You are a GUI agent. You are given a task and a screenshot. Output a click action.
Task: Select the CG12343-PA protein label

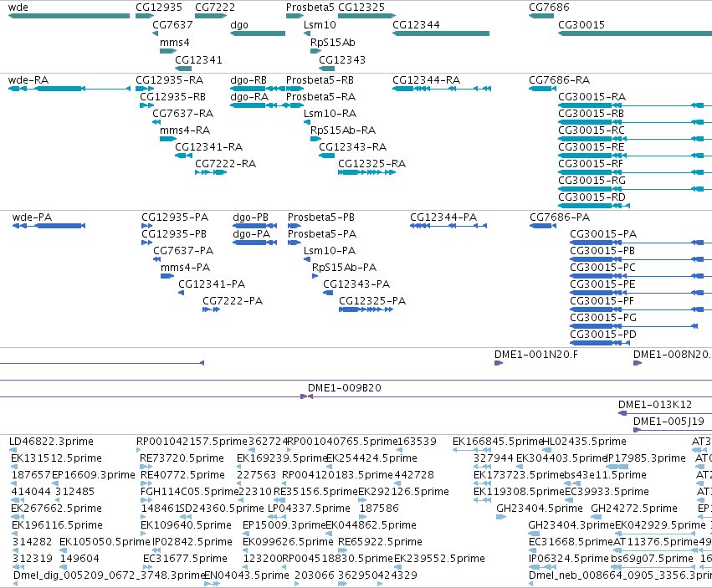click(x=357, y=284)
